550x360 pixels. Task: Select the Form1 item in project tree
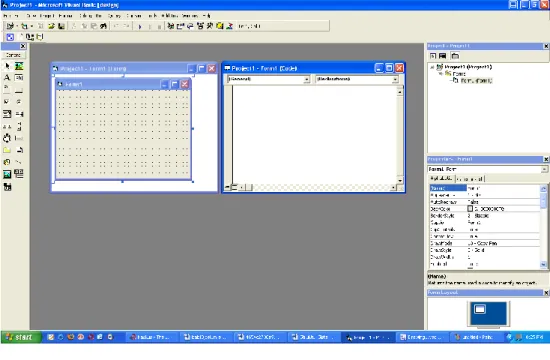click(x=476, y=80)
